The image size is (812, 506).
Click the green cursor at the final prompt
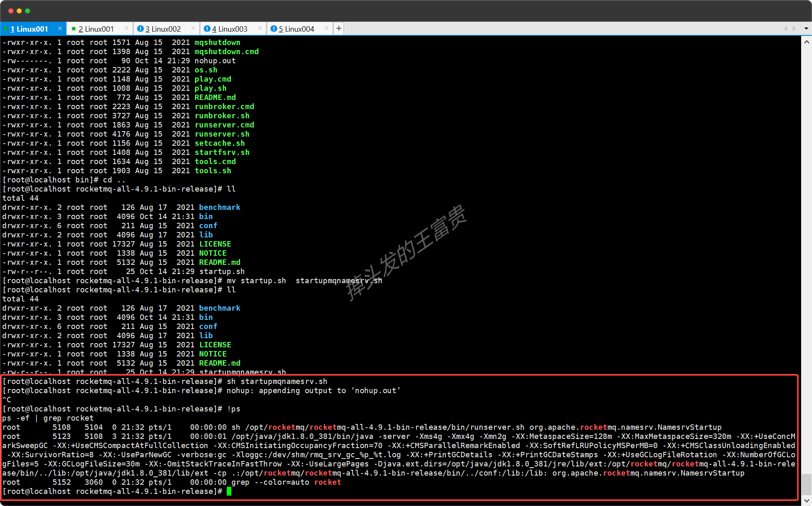pos(229,491)
